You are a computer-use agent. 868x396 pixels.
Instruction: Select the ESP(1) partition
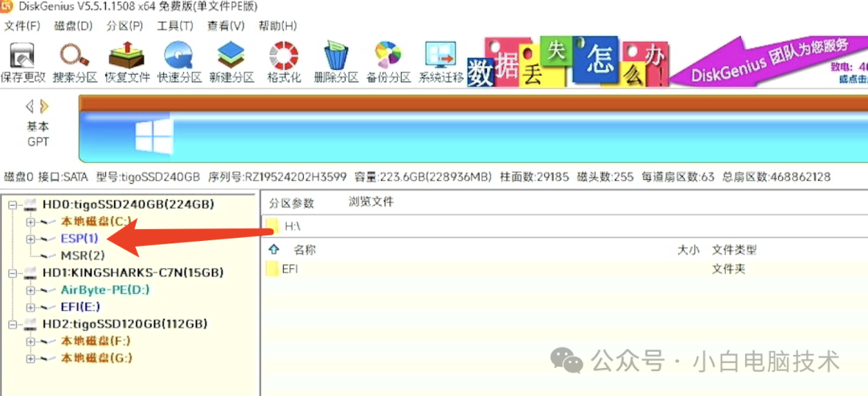click(x=79, y=239)
